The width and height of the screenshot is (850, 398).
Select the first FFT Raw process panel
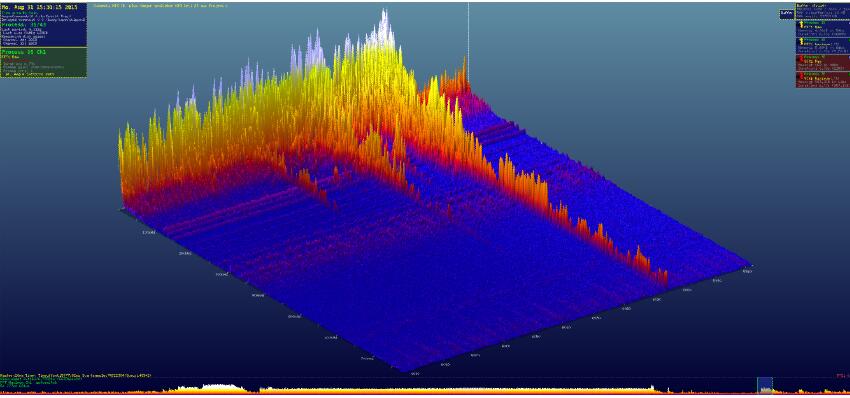pyautogui.click(x=822, y=28)
